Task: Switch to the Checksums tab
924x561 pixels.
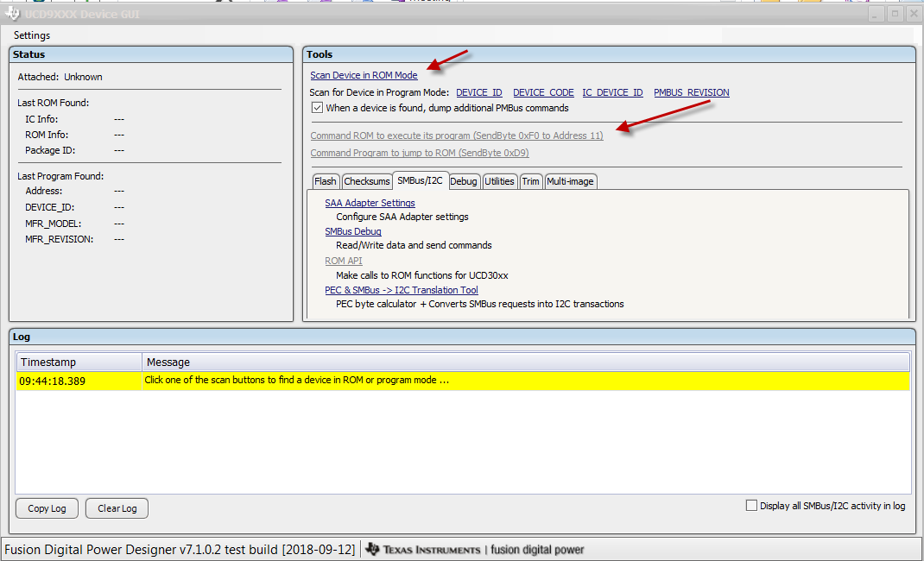Action: point(366,181)
